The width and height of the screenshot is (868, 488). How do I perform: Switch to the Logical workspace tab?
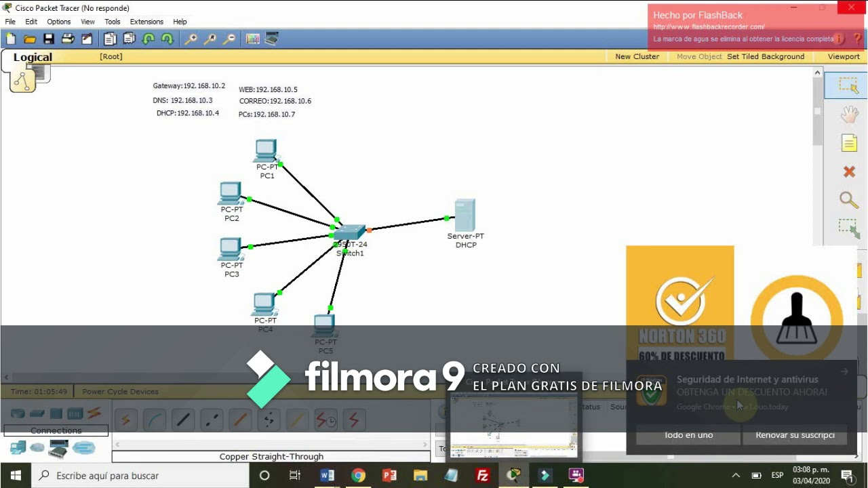tap(33, 58)
